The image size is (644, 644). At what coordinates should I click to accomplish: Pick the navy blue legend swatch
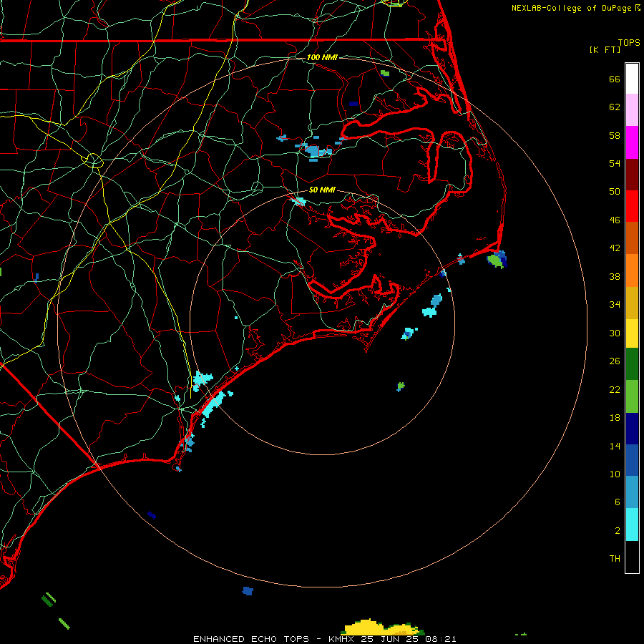point(632,429)
